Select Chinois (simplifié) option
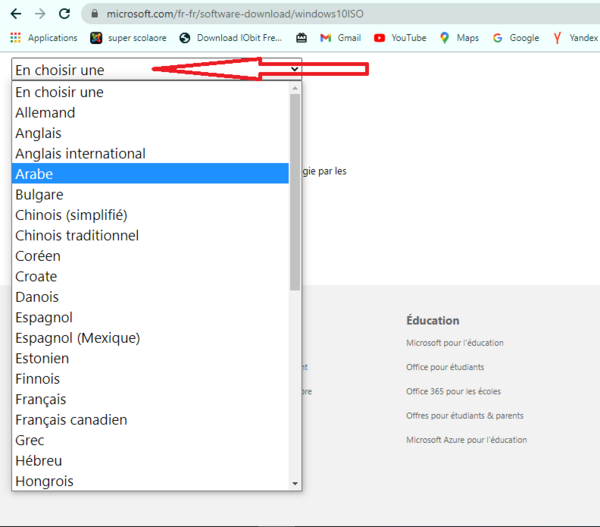 pyautogui.click(x=150, y=215)
